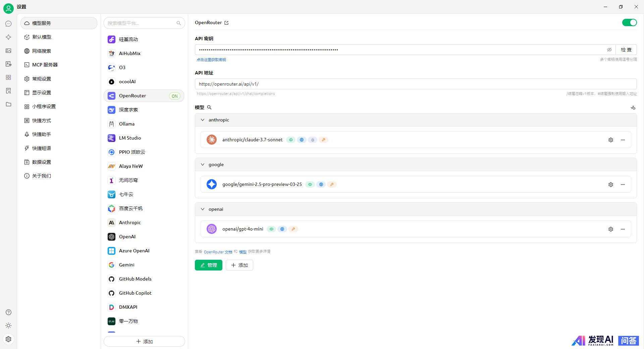Click the search magnifier in provider search box
644x349 pixels.
pos(178,23)
